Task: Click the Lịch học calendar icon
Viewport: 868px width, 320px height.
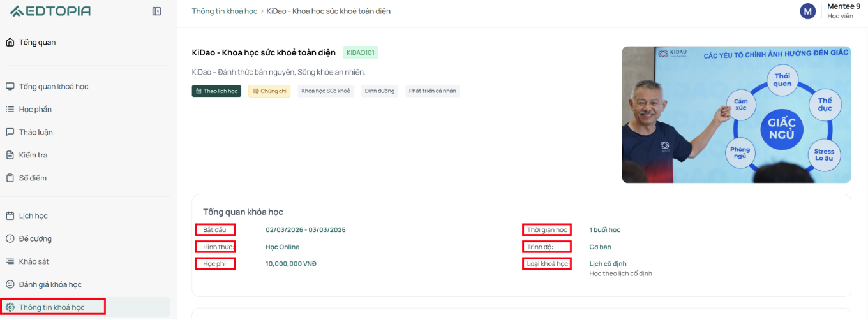Action: click(10, 215)
